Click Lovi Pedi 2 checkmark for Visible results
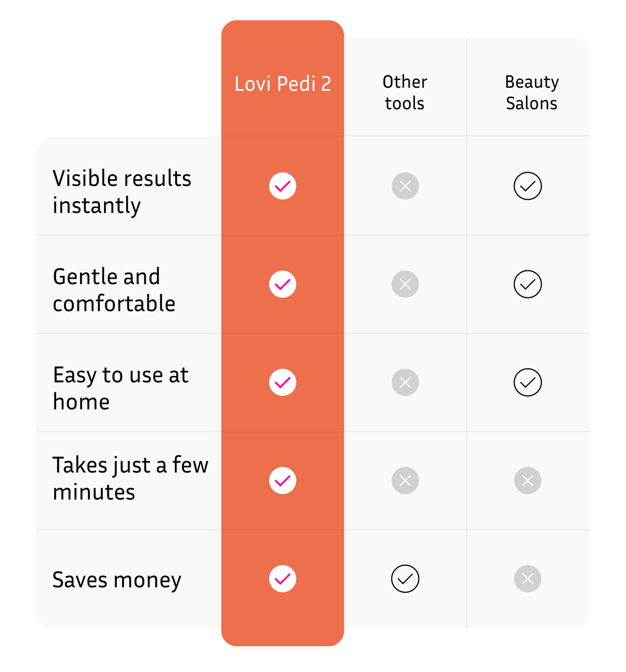Viewport: 626px width, 672px height. 283,186
